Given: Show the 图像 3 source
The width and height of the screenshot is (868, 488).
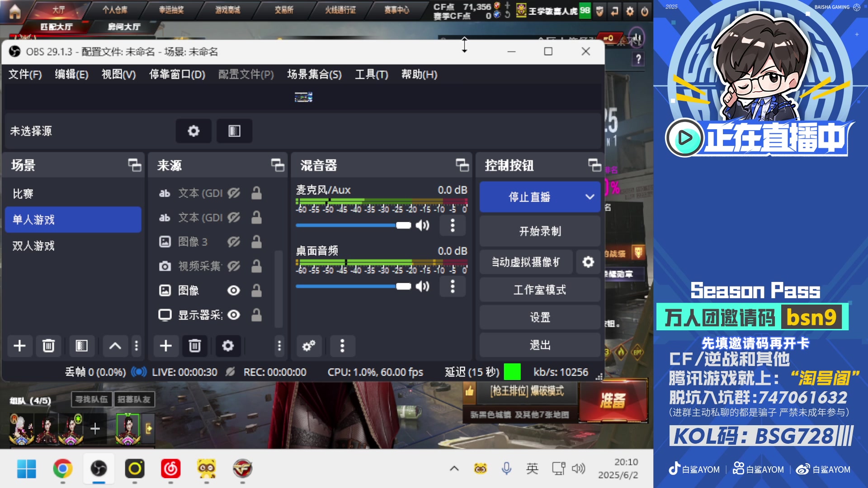Looking at the screenshot, I should point(234,242).
